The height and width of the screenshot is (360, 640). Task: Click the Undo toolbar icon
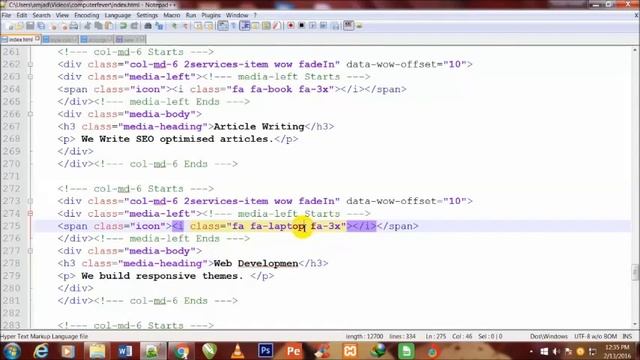coord(123,26)
